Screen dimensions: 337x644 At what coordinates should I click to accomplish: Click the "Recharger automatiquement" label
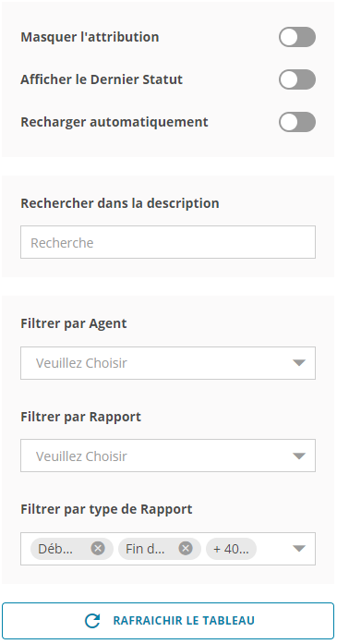click(x=114, y=122)
